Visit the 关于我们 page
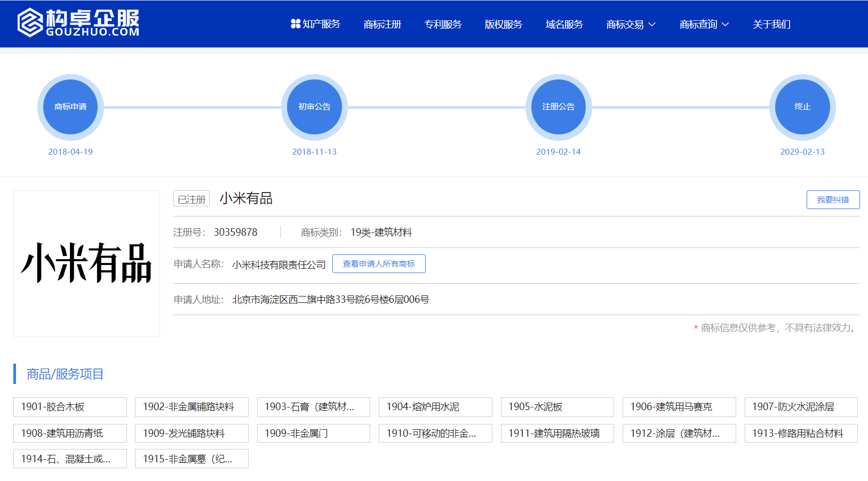The height and width of the screenshot is (481, 868). (771, 24)
